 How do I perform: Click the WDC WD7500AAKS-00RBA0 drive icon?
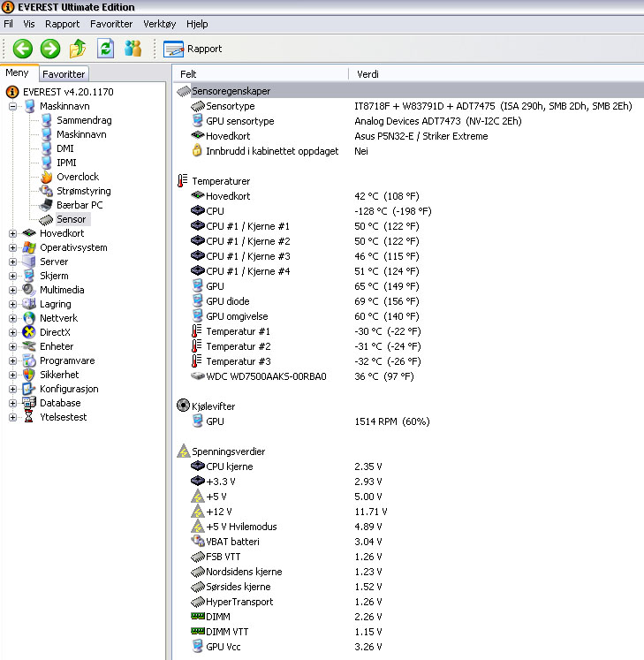point(197,376)
